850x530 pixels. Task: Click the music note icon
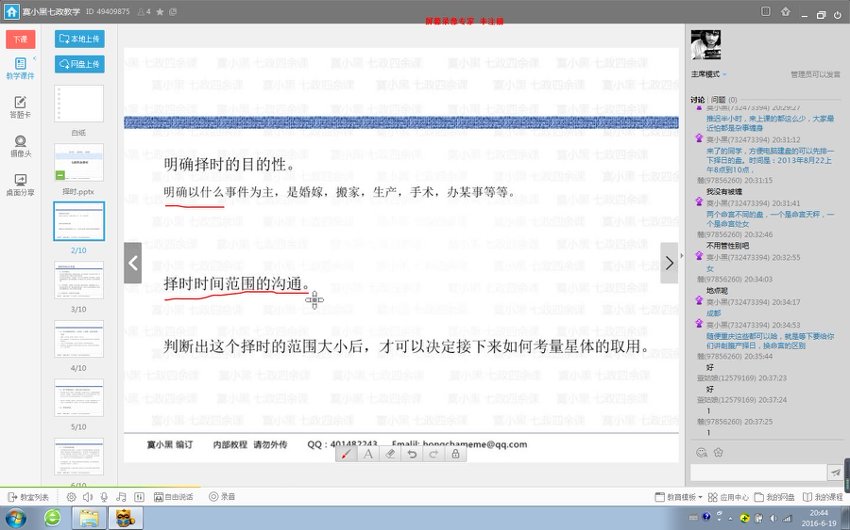[x=121, y=497]
